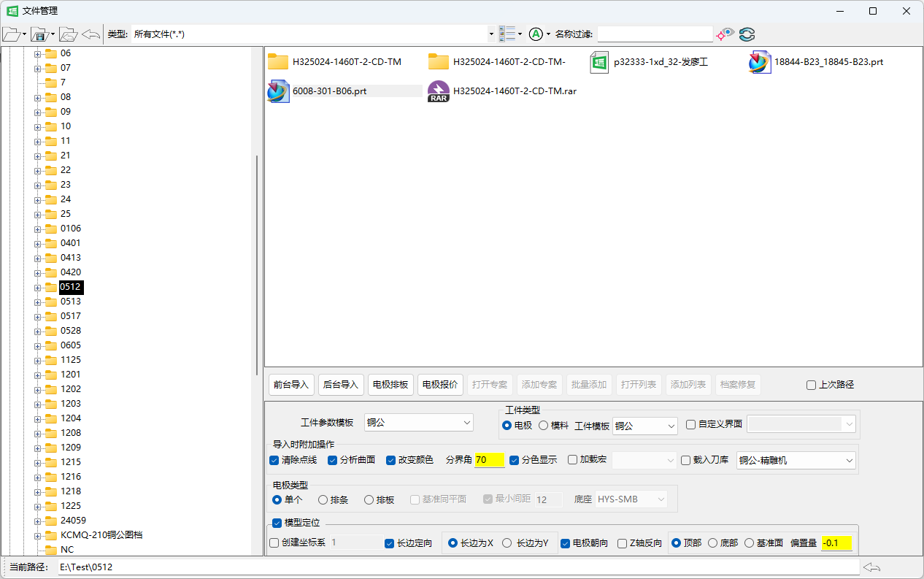Image resolution: width=924 pixels, height=579 pixels.
Task: Select tree folder 1125
Action: click(x=71, y=360)
